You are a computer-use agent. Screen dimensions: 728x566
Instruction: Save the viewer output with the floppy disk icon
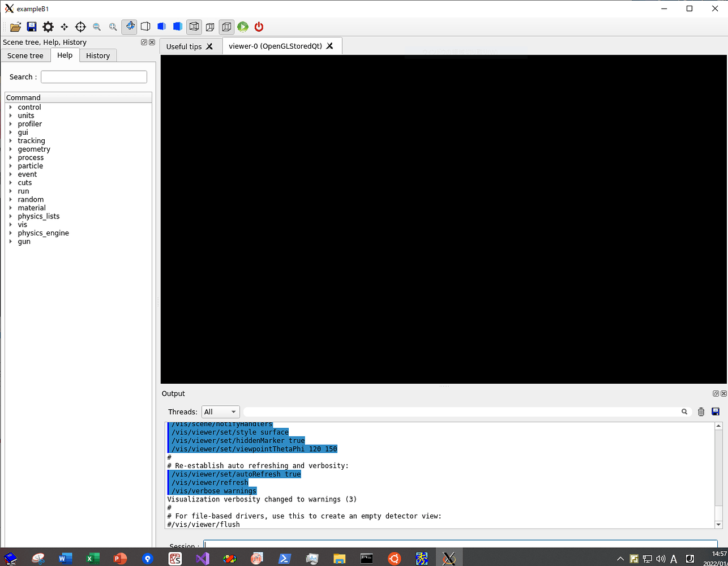32,27
